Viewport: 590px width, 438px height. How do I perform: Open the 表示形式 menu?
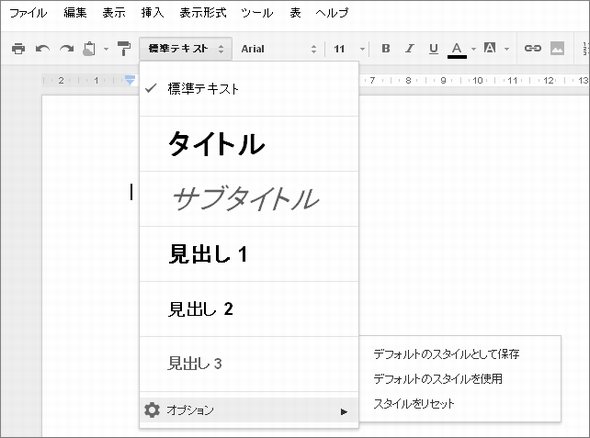[203, 13]
